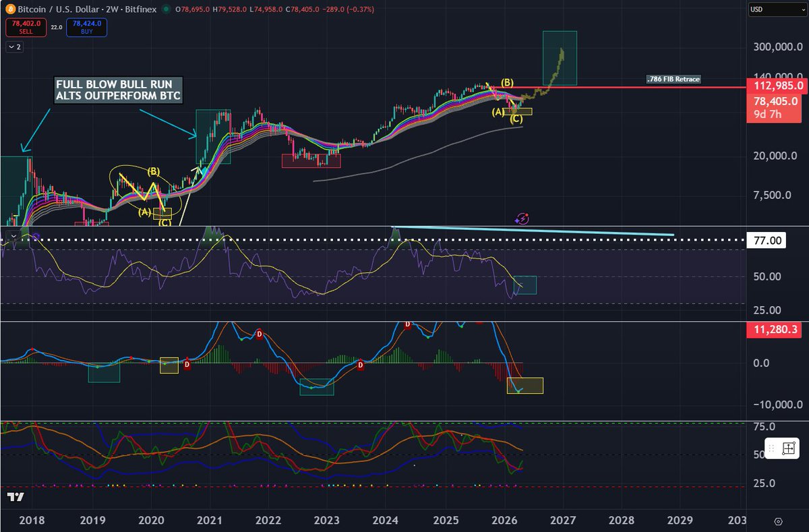Click the 2025 time axis label
This screenshot has width=809, height=532.
(x=445, y=521)
